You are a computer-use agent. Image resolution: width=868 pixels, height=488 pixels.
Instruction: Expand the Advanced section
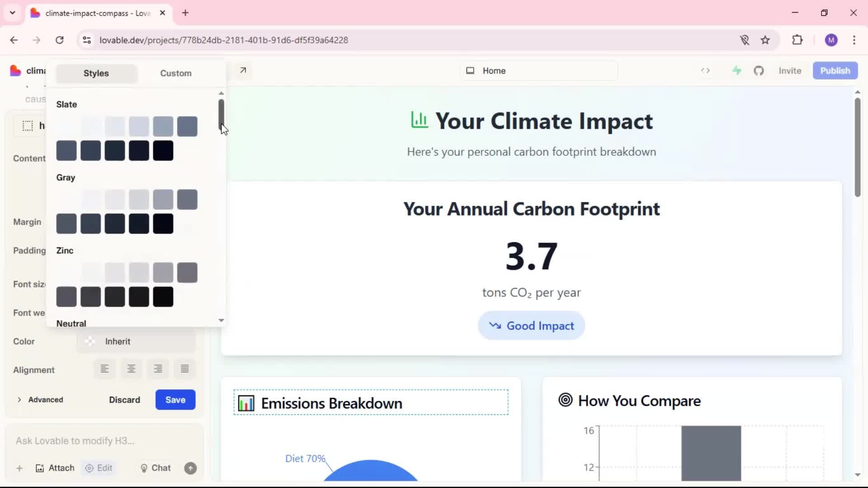tap(40, 399)
